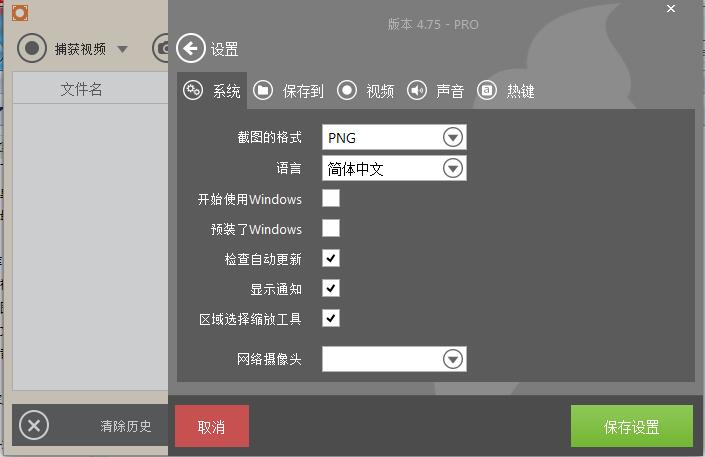Image resolution: width=705 pixels, height=457 pixels.
Task: Switch to the 视频 tab
Action: [x=366, y=90]
